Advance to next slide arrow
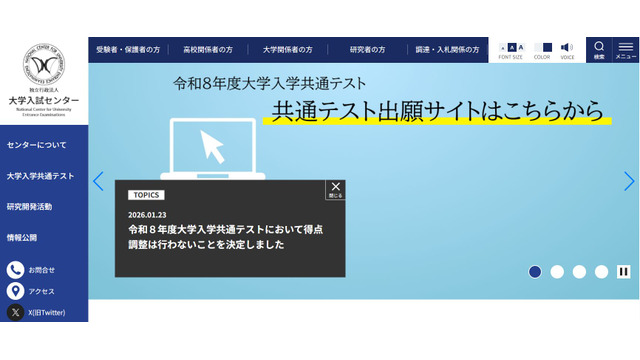The height and width of the screenshot is (360, 640). 629,181
